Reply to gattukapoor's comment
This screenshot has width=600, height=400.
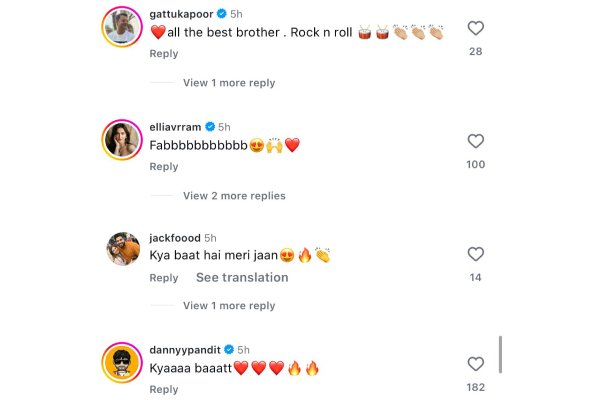164,54
